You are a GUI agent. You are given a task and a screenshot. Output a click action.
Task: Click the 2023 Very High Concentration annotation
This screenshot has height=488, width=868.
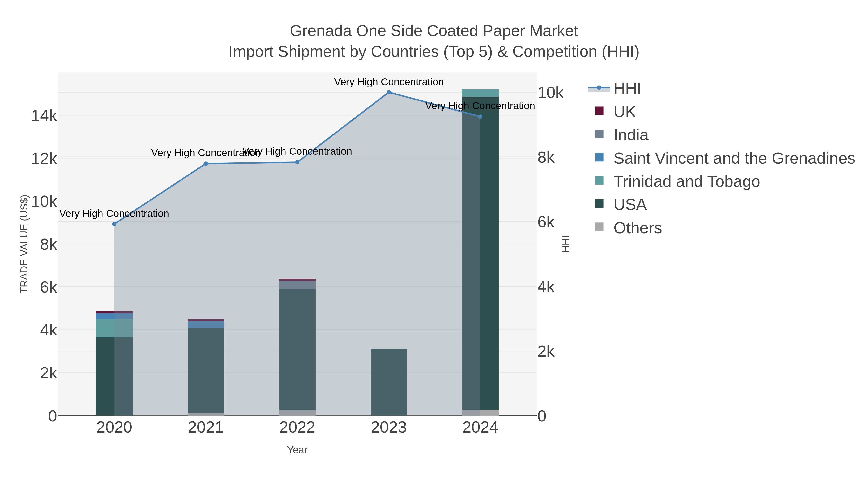(x=389, y=82)
